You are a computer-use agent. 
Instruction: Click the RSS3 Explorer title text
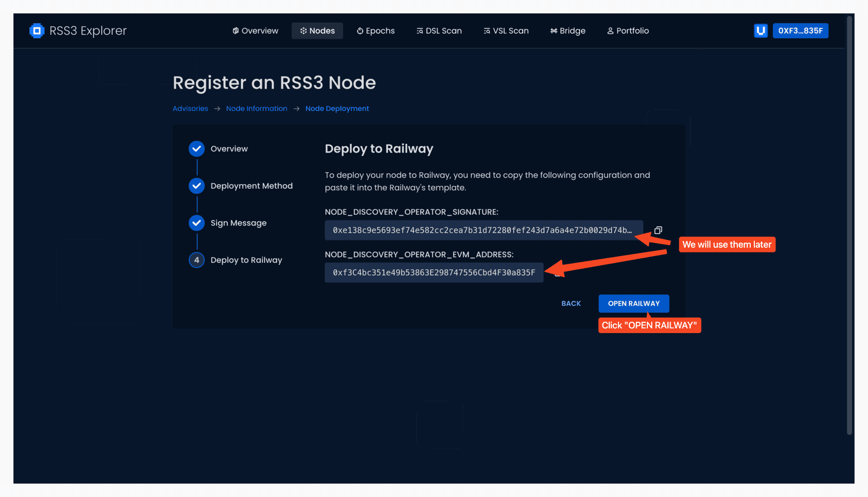pos(88,31)
